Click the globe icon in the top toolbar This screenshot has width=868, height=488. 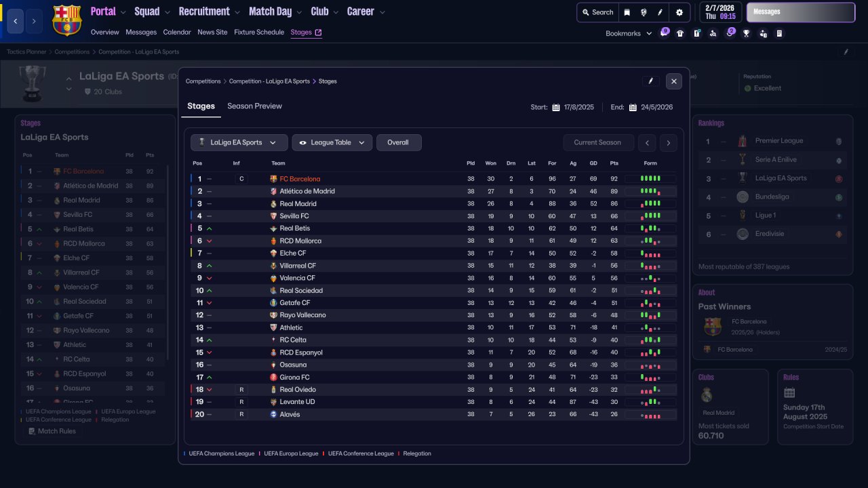644,12
